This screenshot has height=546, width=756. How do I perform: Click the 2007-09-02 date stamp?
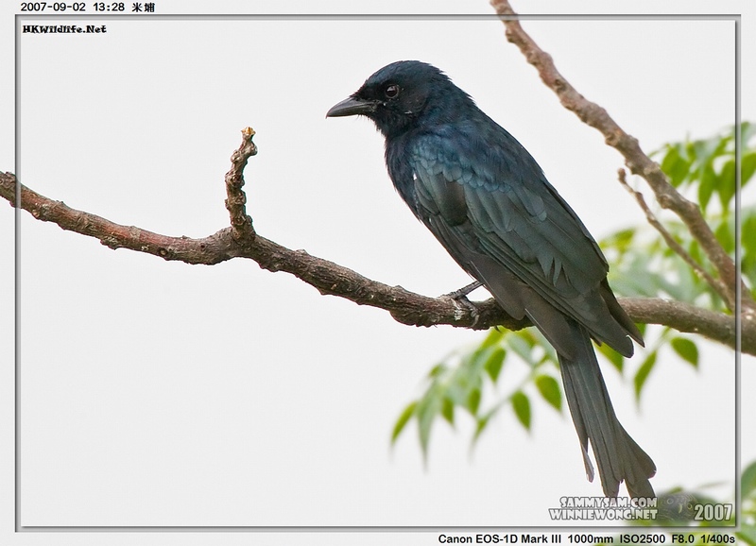(x=53, y=7)
